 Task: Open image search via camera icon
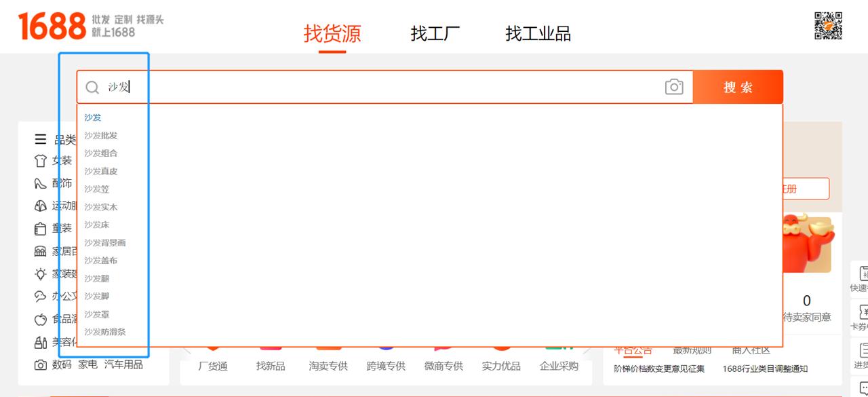coord(673,87)
